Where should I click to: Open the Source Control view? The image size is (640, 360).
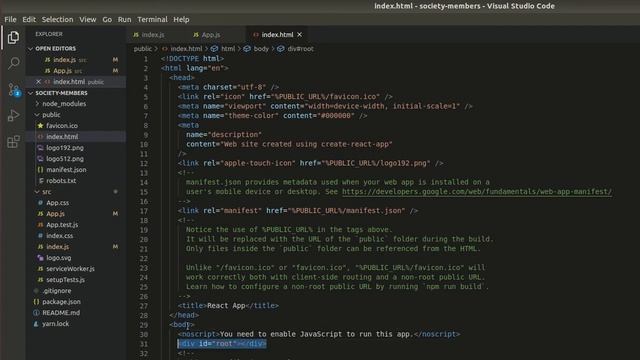pyautogui.click(x=13, y=89)
